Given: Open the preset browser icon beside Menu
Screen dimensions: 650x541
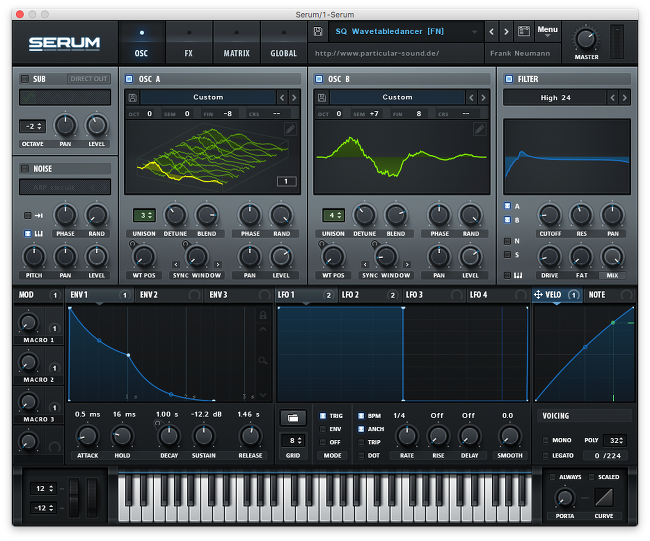Looking at the screenshot, I should [x=524, y=32].
